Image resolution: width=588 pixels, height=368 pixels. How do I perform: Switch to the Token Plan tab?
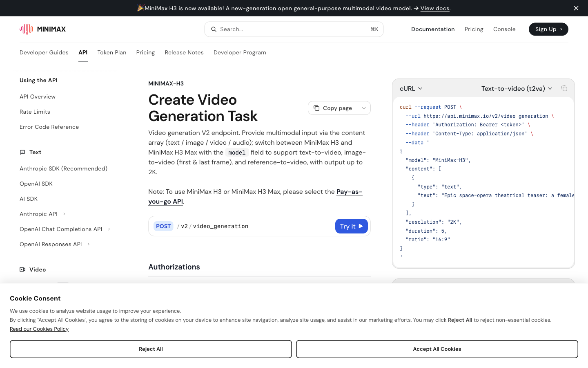(x=112, y=52)
